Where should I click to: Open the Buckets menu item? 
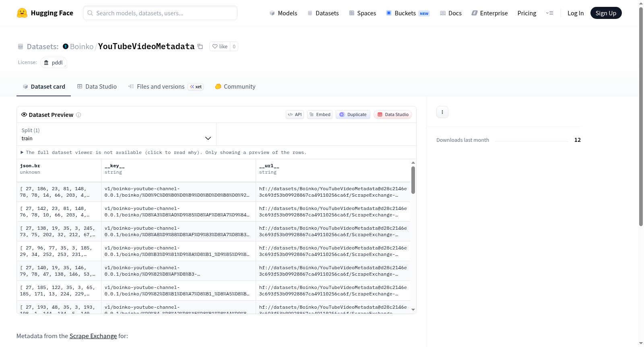(408, 13)
